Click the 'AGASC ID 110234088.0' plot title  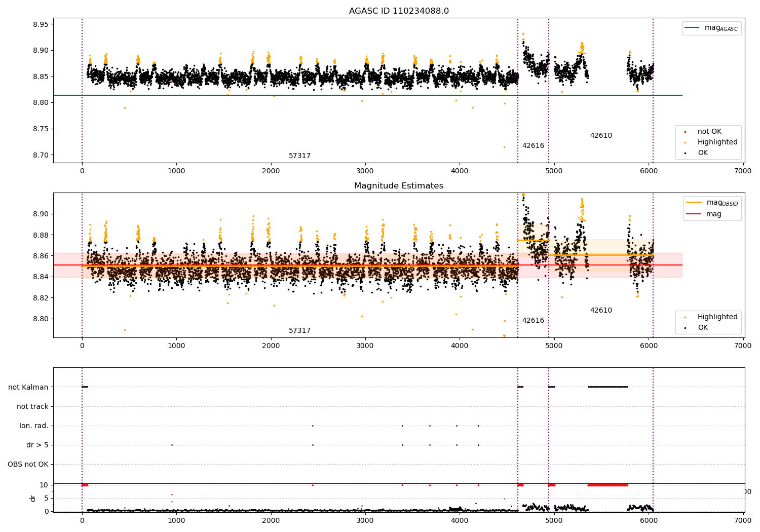coord(399,11)
